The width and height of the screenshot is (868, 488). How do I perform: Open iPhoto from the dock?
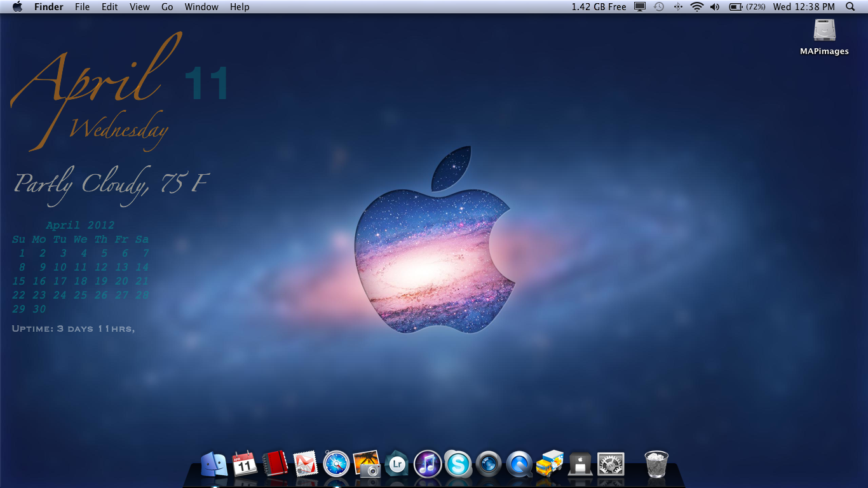pos(367,464)
